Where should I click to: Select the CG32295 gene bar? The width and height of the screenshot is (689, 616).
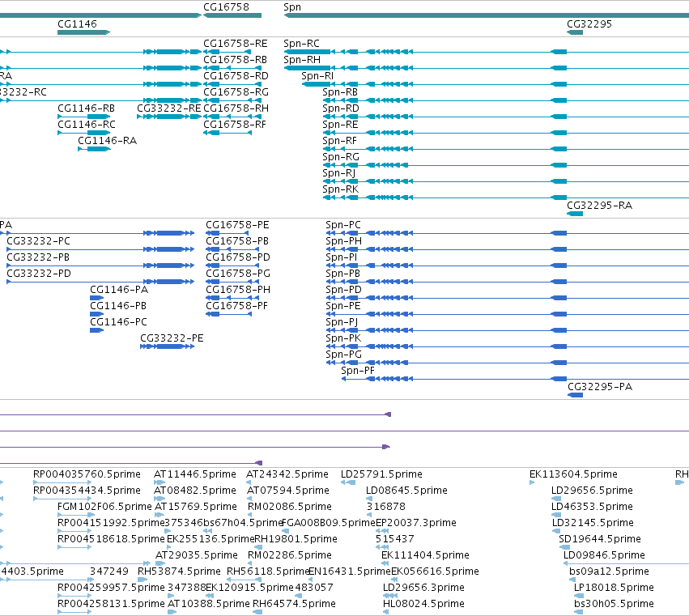click(575, 32)
